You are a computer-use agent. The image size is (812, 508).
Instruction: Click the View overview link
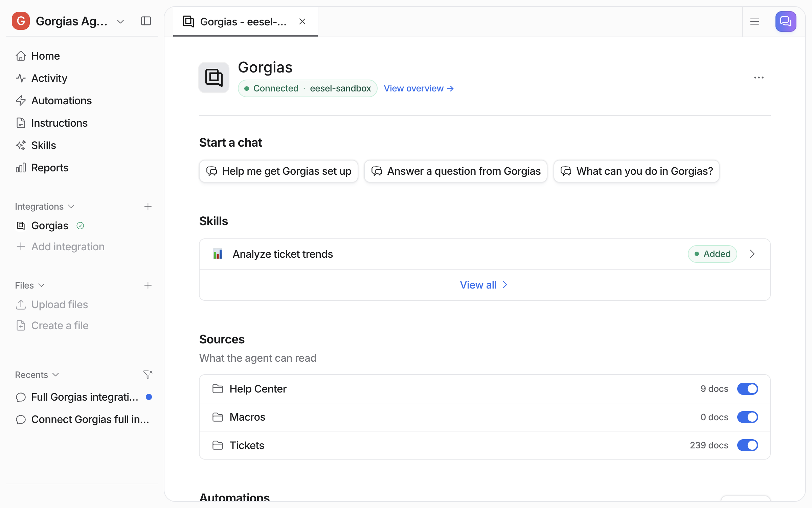click(419, 88)
